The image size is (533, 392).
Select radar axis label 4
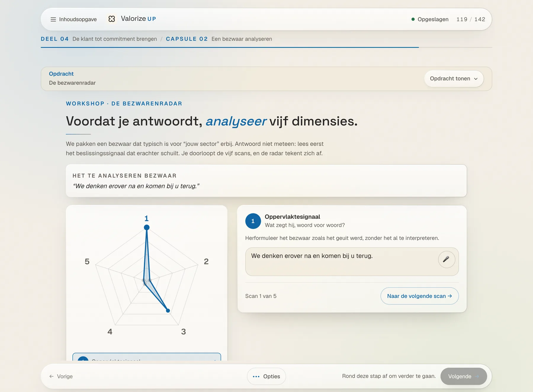110,332
